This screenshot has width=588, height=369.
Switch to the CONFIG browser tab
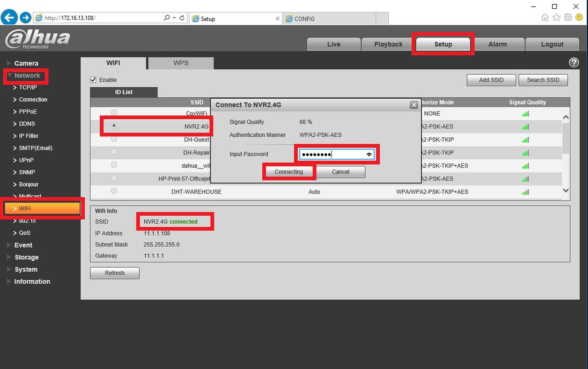tap(329, 19)
